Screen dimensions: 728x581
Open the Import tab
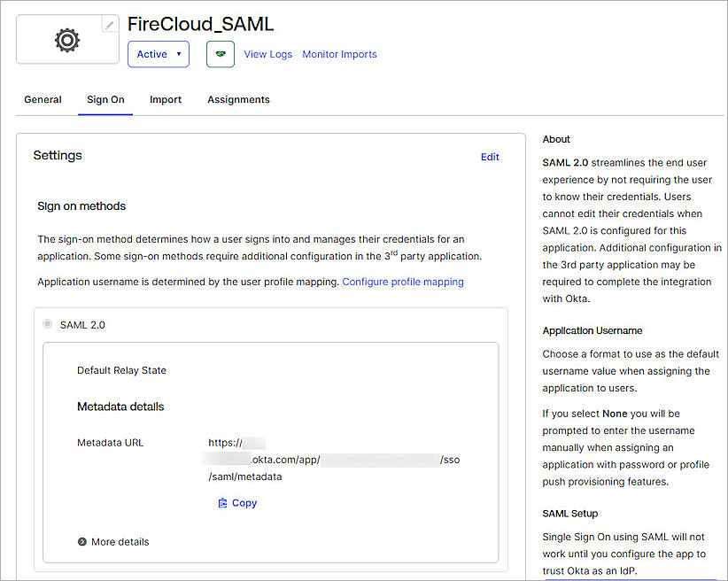(165, 99)
